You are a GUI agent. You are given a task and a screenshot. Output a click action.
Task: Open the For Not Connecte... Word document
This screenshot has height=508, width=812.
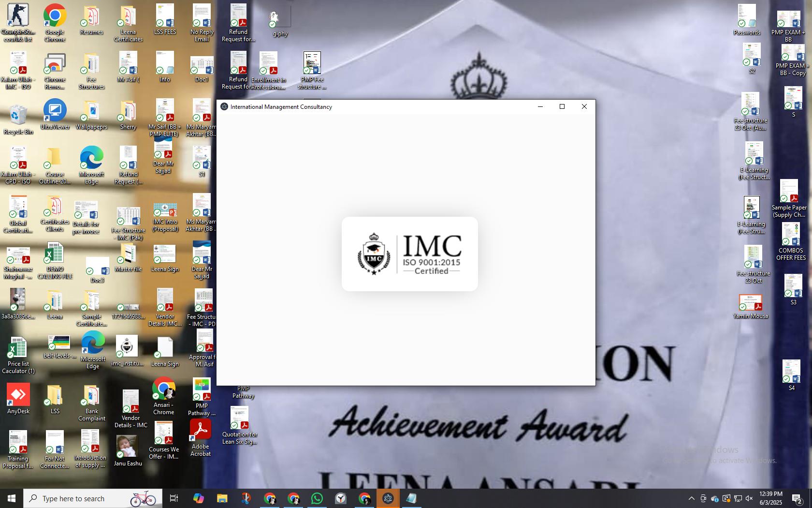click(x=55, y=450)
